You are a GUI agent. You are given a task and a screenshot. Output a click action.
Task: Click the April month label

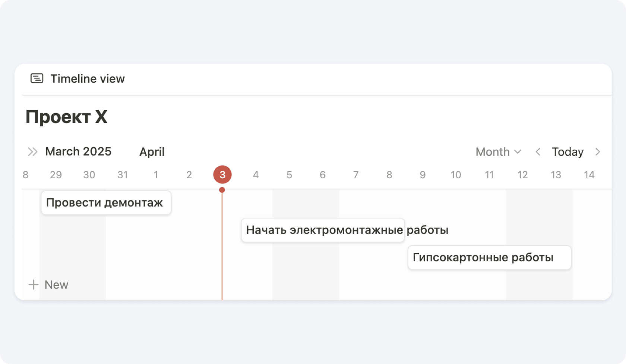point(152,152)
